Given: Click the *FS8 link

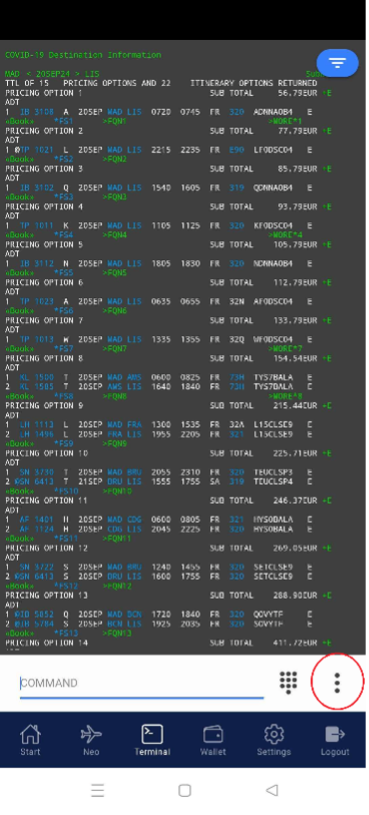Looking at the screenshot, I should (63, 396).
